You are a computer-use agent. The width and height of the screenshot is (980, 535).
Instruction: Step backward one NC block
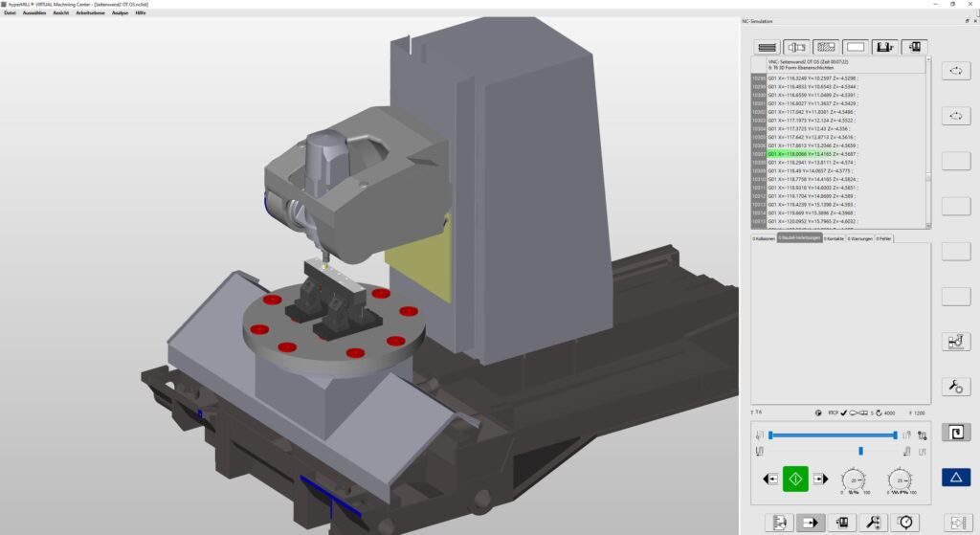pos(770,479)
